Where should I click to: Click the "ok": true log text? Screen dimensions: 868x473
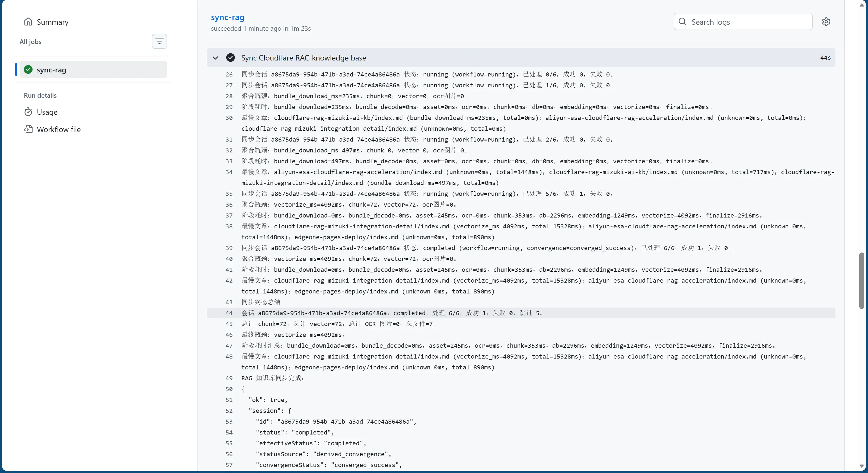[x=268, y=400]
